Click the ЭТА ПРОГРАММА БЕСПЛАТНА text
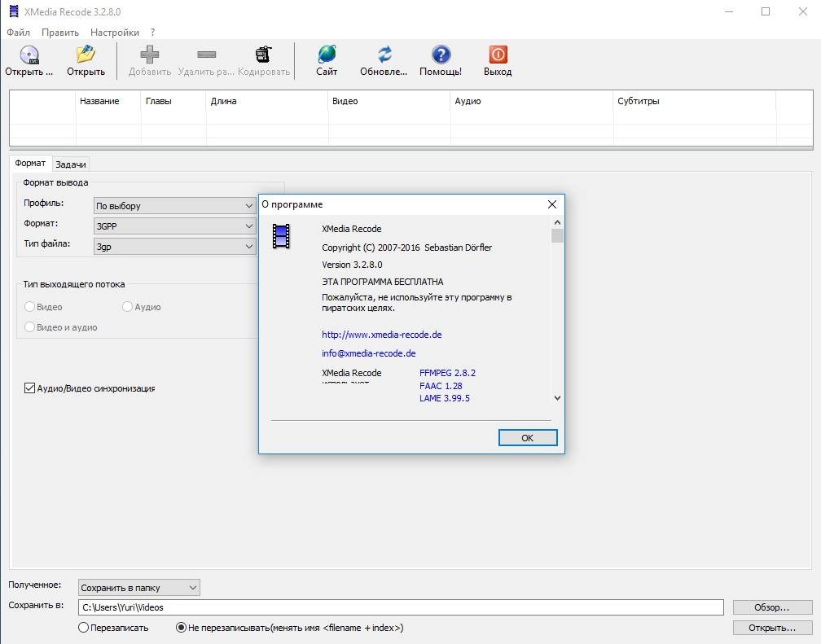This screenshot has width=821, height=644. (382, 282)
